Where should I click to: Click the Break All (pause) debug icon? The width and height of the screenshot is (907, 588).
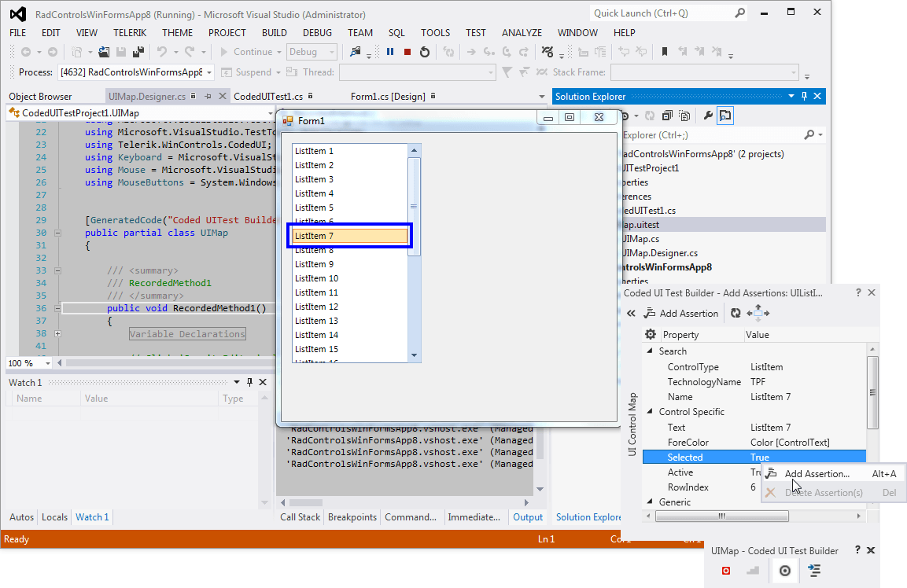click(x=390, y=52)
